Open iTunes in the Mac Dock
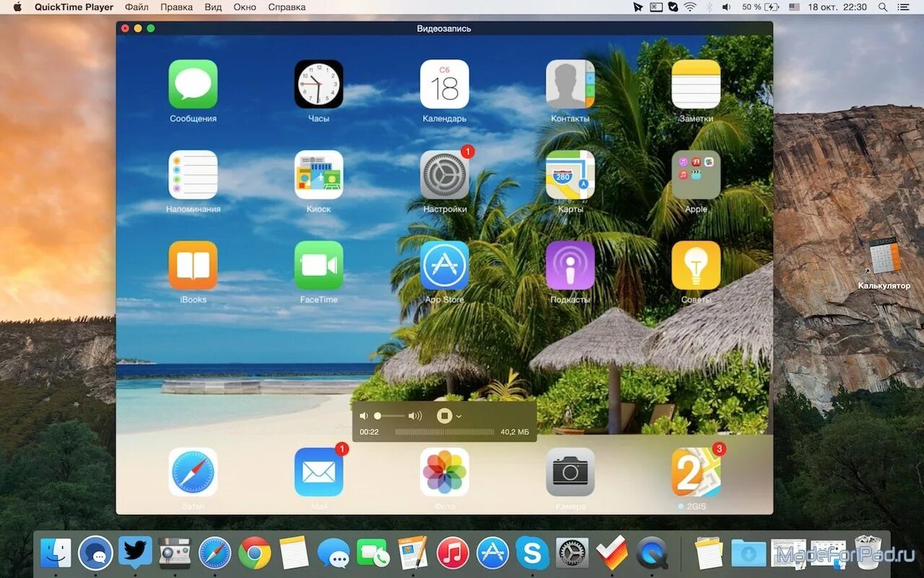 [453, 553]
